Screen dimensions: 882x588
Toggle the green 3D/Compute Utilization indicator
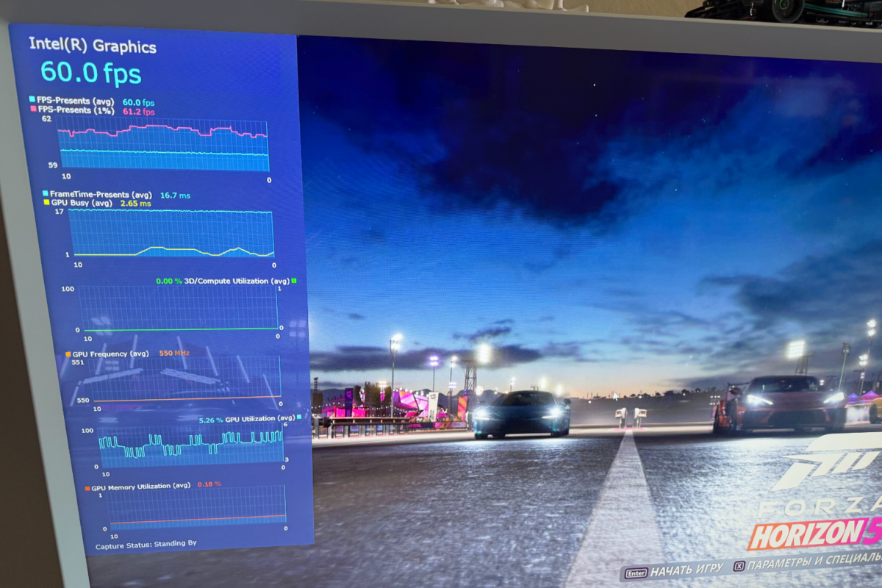coord(294,281)
